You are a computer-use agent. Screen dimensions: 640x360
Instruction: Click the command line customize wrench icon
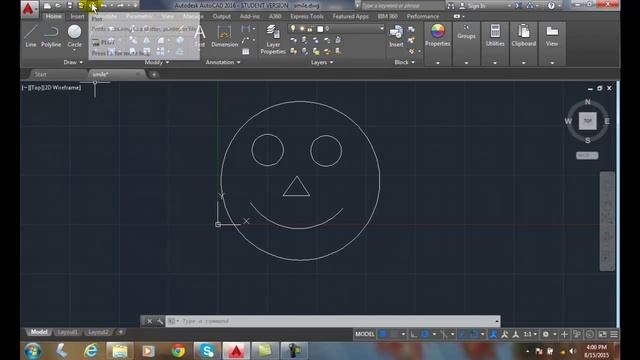[160, 321]
